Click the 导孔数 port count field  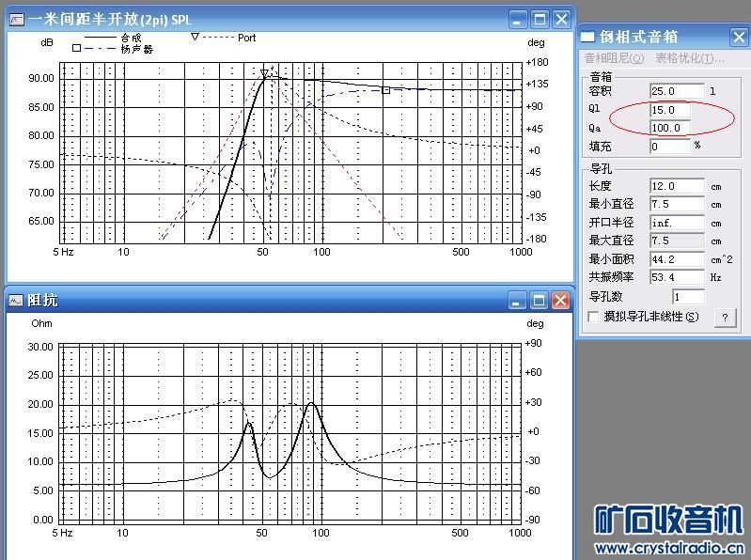688,297
